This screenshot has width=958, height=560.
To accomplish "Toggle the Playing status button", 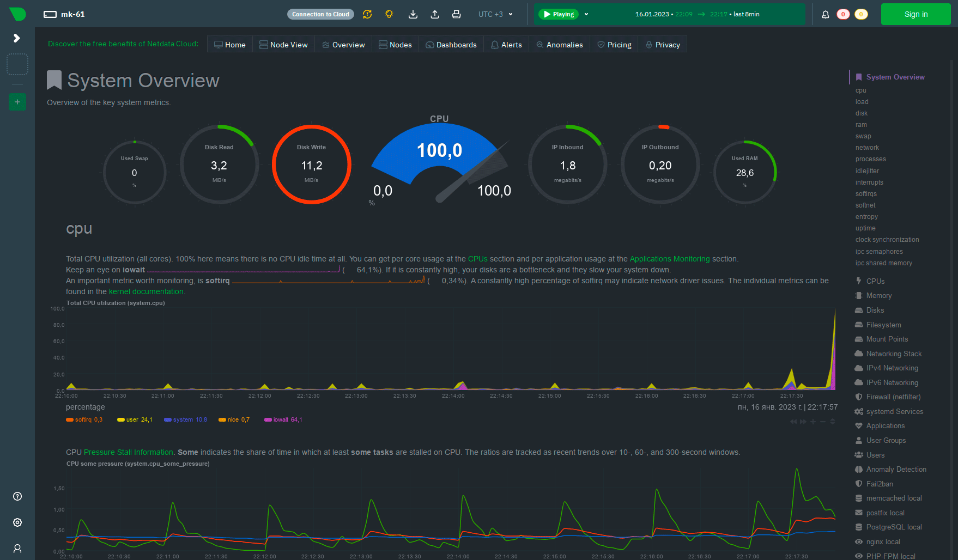I will [559, 14].
